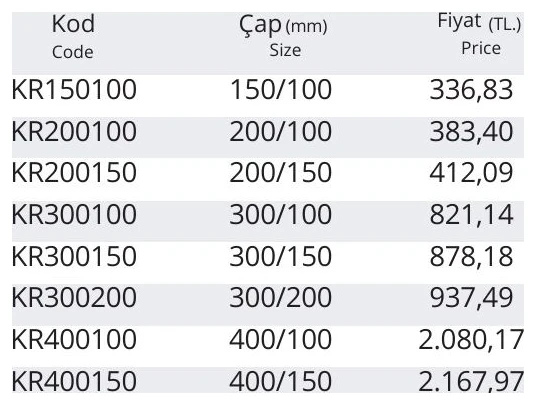Select product code KR150100

[x=74, y=90]
